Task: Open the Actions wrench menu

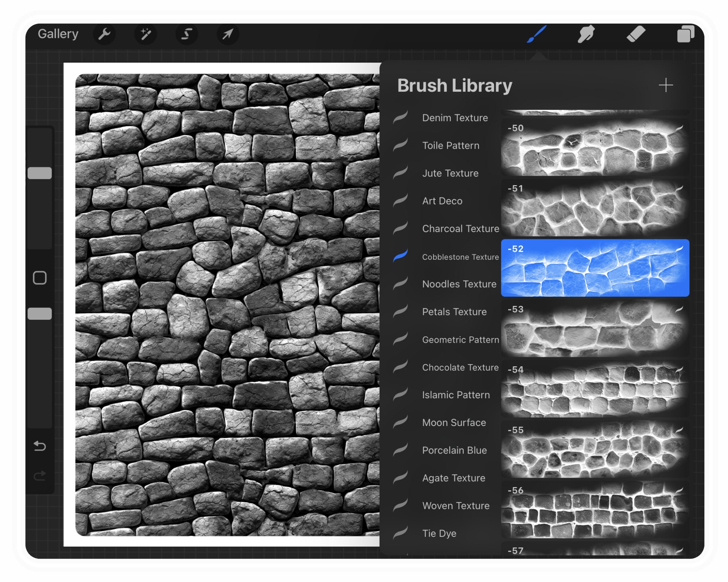Action: (105, 35)
